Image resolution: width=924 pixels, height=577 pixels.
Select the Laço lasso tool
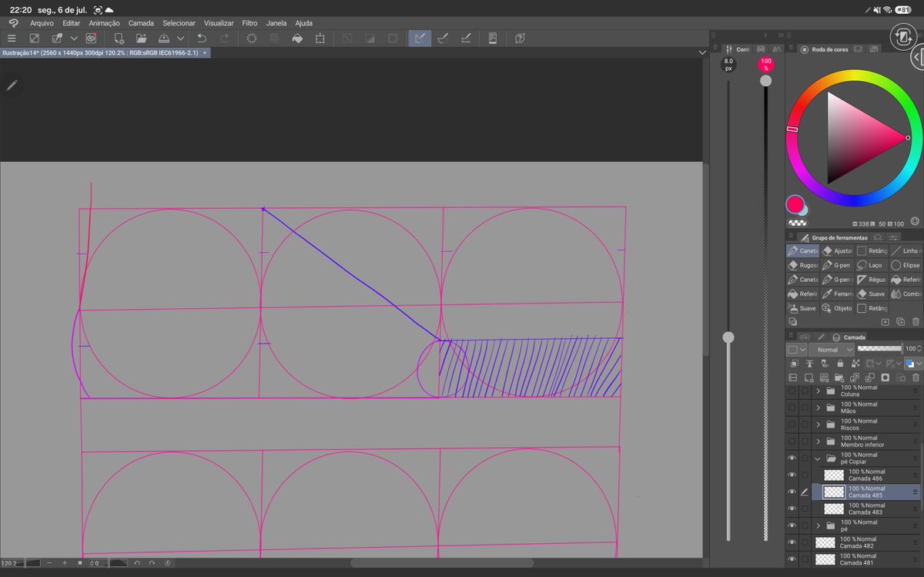tap(872, 265)
